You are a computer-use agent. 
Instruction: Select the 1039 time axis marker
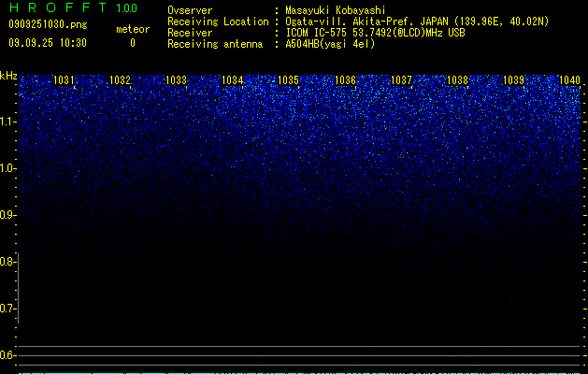[x=513, y=79]
